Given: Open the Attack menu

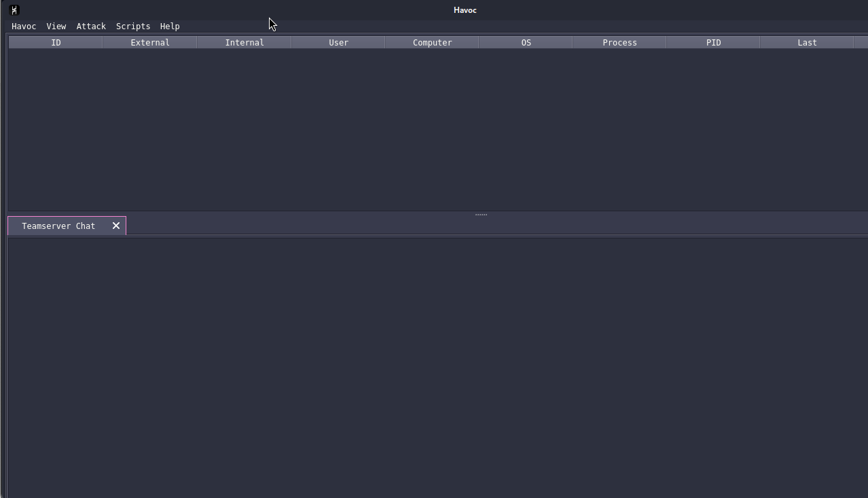Looking at the screenshot, I should point(91,26).
